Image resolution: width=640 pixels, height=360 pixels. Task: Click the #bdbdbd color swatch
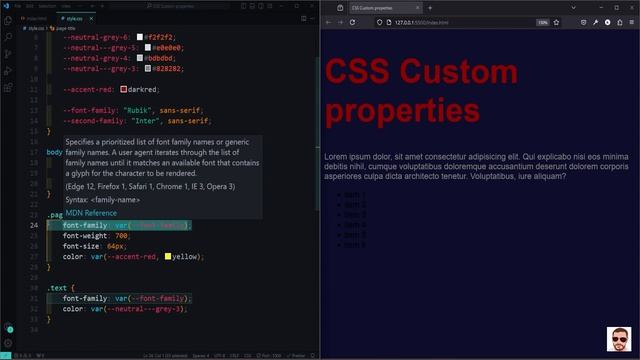pos(140,58)
